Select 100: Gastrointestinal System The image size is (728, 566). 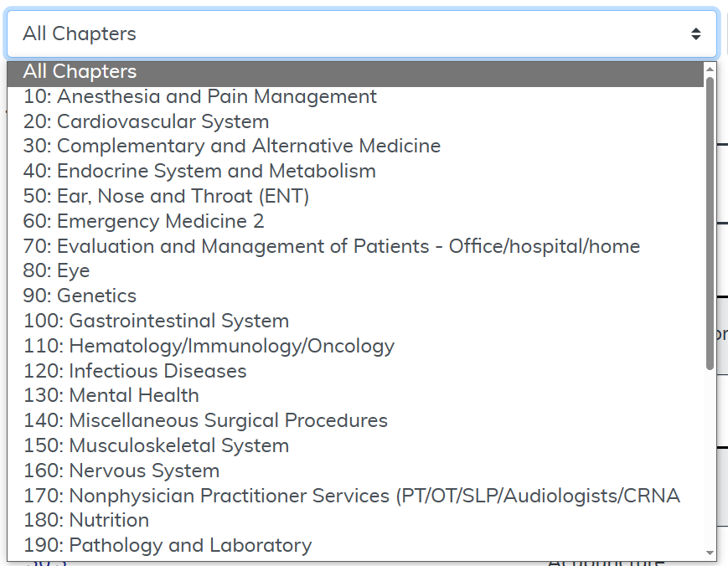(x=156, y=322)
